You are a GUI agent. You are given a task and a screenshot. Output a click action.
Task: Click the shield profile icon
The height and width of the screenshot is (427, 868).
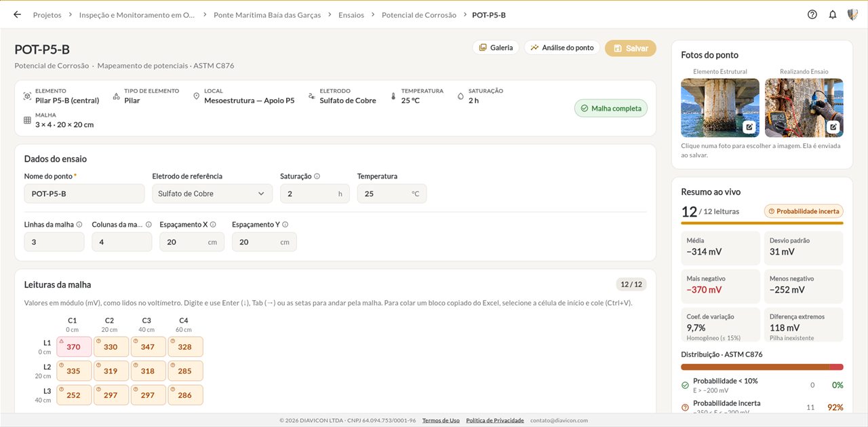(x=852, y=14)
